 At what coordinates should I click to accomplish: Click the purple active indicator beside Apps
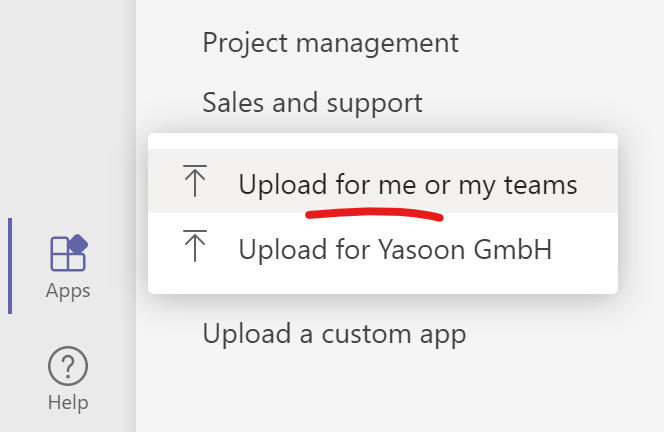pyautogui.click(x=11, y=266)
